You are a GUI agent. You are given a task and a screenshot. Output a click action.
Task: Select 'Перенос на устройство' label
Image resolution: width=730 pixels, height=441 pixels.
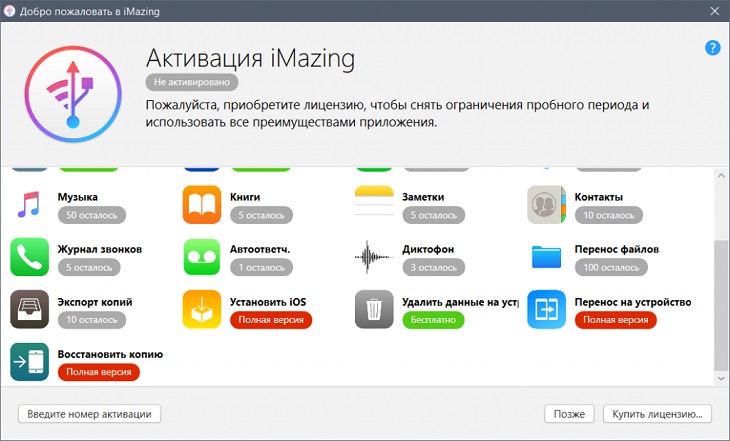(x=633, y=302)
